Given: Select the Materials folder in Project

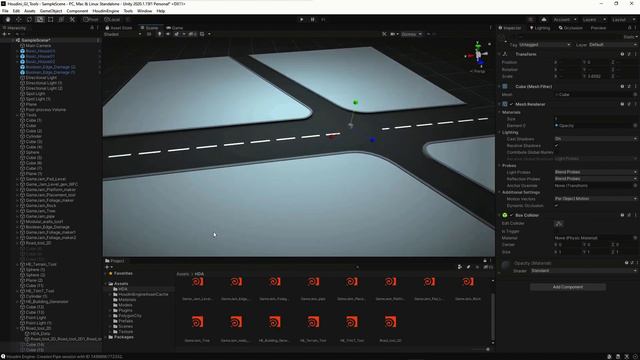Looking at the screenshot, I should pyautogui.click(x=127, y=300).
